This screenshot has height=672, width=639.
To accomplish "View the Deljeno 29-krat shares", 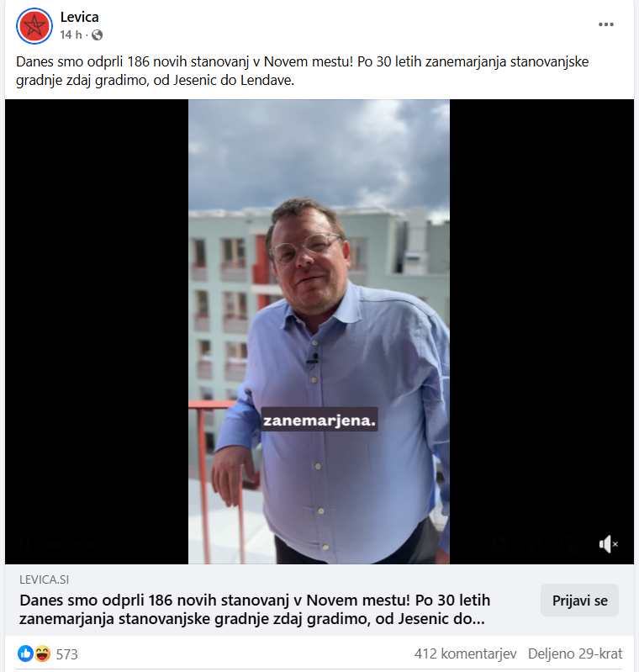I will [x=575, y=654].
